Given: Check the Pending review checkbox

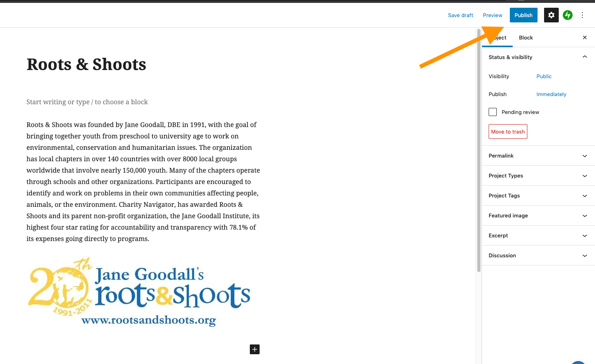Looking at the screenshot, I should (493, 112).
